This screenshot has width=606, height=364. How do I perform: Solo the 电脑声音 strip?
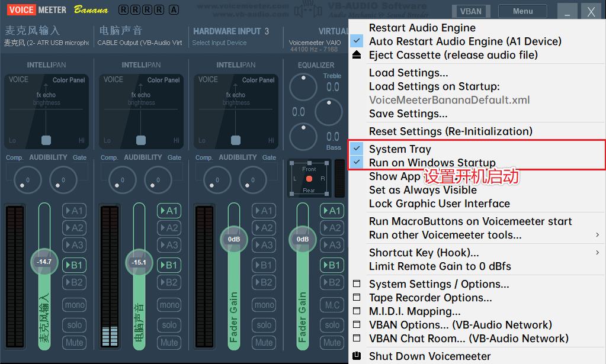point(169,325)
